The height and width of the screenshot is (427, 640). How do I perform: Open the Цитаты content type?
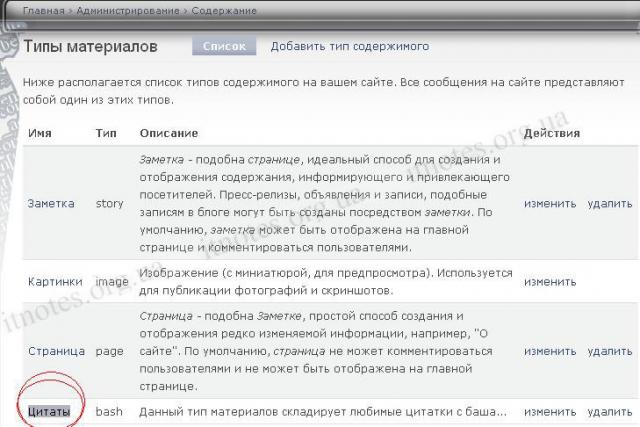tap(49, 411)
